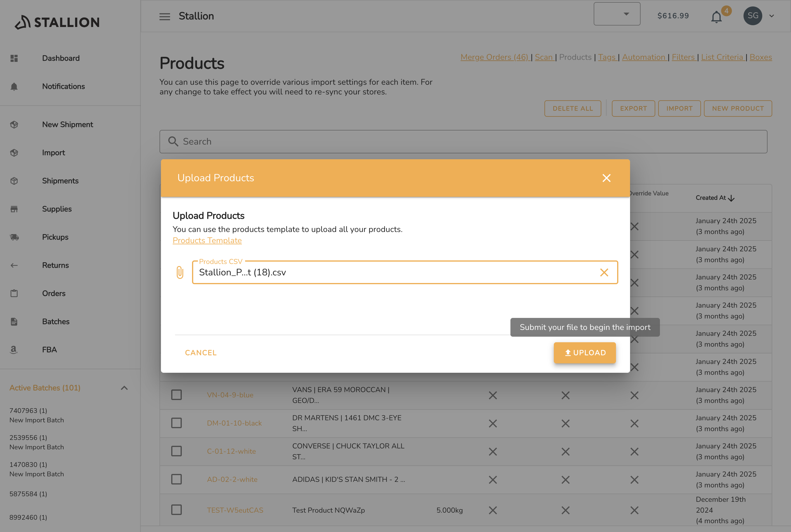Screen dimensions: 791x532
Task: Click the Products CSV file field
Action: [405, 272]
